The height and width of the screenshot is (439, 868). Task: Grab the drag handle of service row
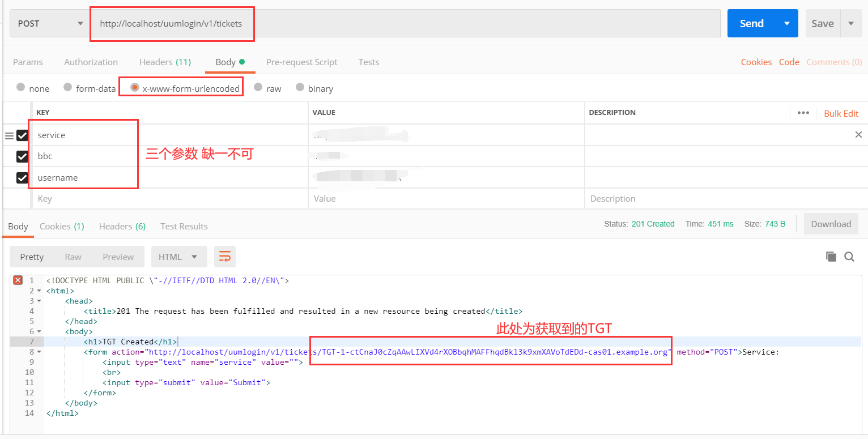tap(9, 136)
